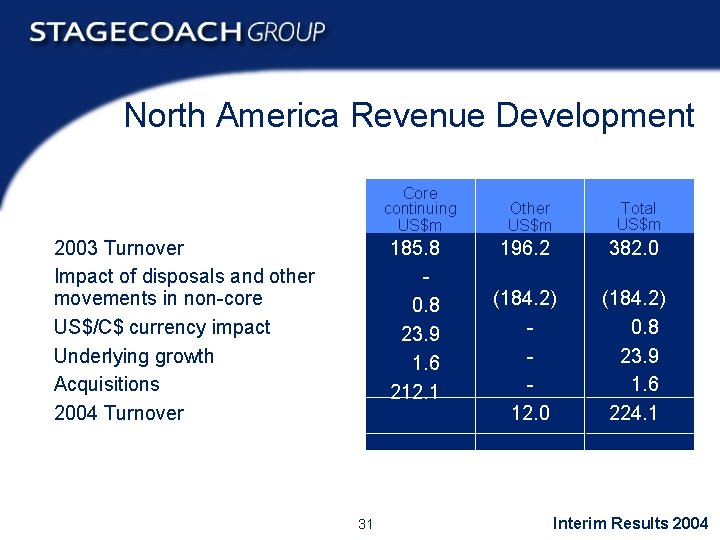Select the 2003 Turnover row label
720x540 pixels.
click(x=119, y=248)
